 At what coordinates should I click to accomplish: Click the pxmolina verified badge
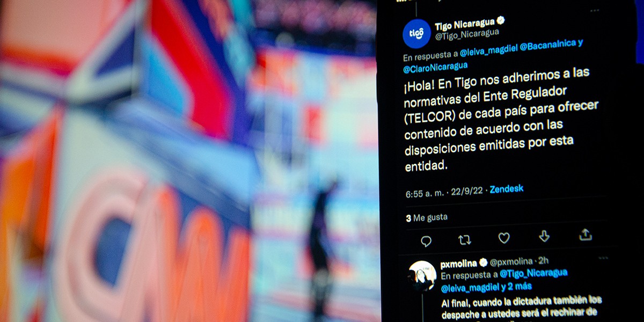coord(483,262)
